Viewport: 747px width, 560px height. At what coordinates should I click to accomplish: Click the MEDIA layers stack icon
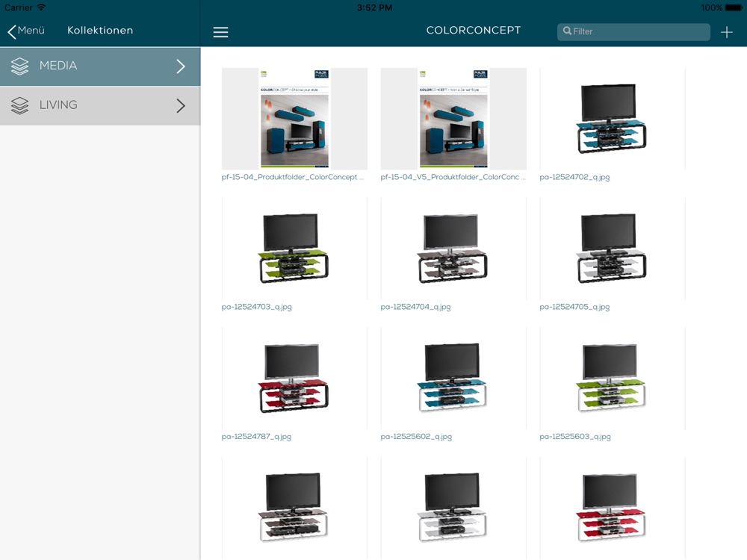click(20, 66)
